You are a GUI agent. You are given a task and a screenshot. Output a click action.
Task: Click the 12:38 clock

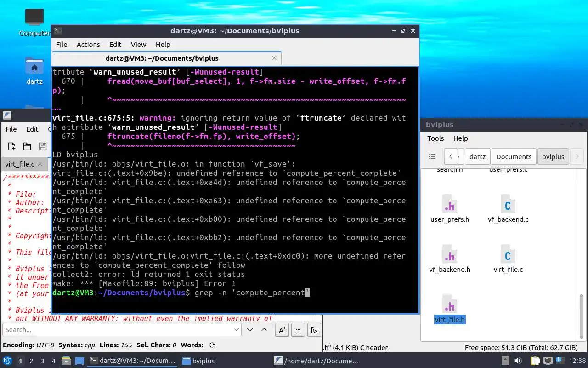pos(577,361)
